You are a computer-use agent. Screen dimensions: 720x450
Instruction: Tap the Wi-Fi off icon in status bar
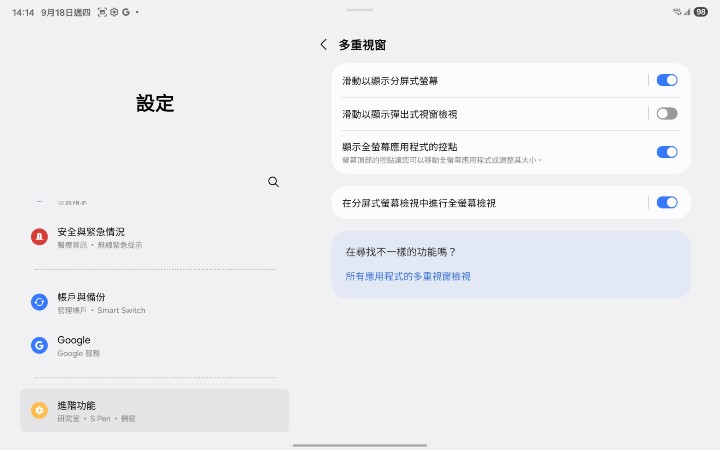click(x=677, y=12)
